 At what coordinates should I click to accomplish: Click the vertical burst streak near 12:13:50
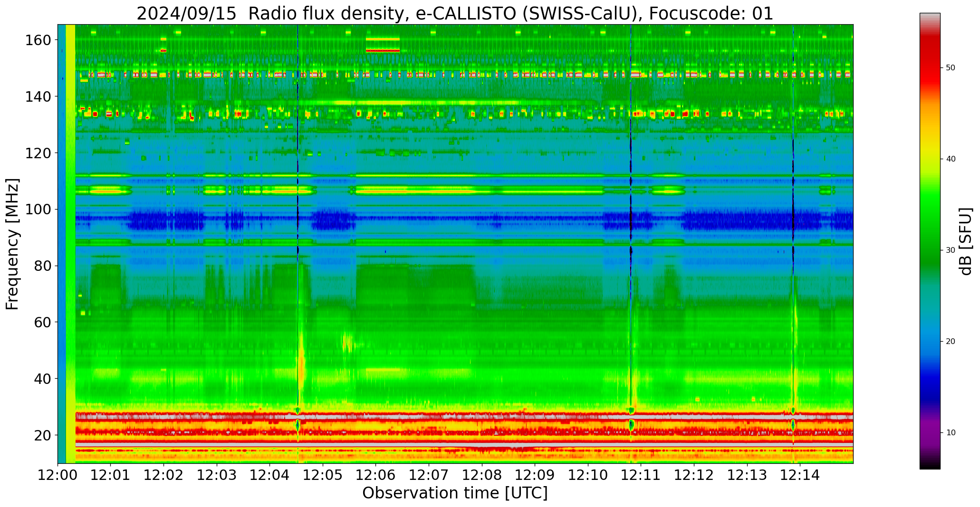(x=793, y=244)
